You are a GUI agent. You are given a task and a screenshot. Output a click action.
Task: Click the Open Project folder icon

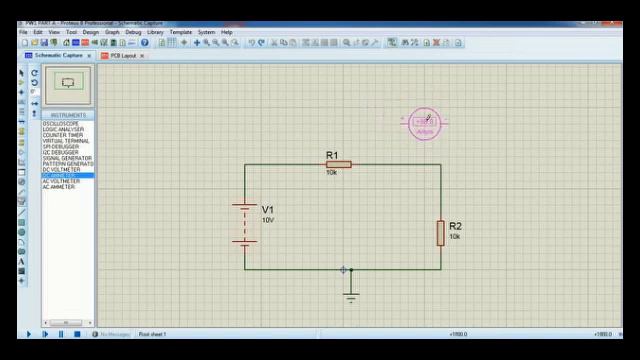pos(35,43)
